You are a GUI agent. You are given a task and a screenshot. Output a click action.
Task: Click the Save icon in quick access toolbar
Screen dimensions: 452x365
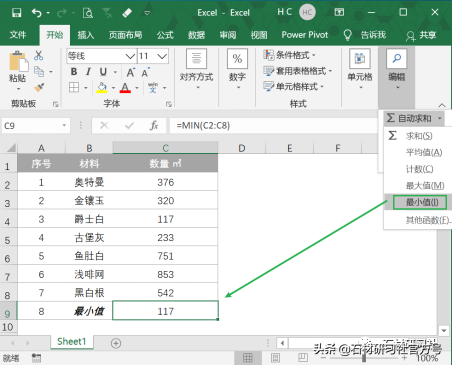coord(16,13)
